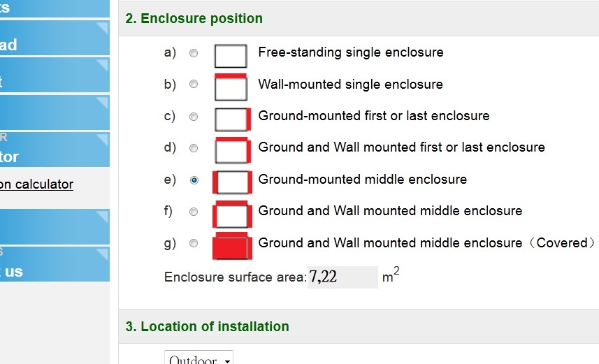Choose radio button for option b)
Image resolution: width=599 pixels, height=364 pixels.
click(x=194, y=85)
